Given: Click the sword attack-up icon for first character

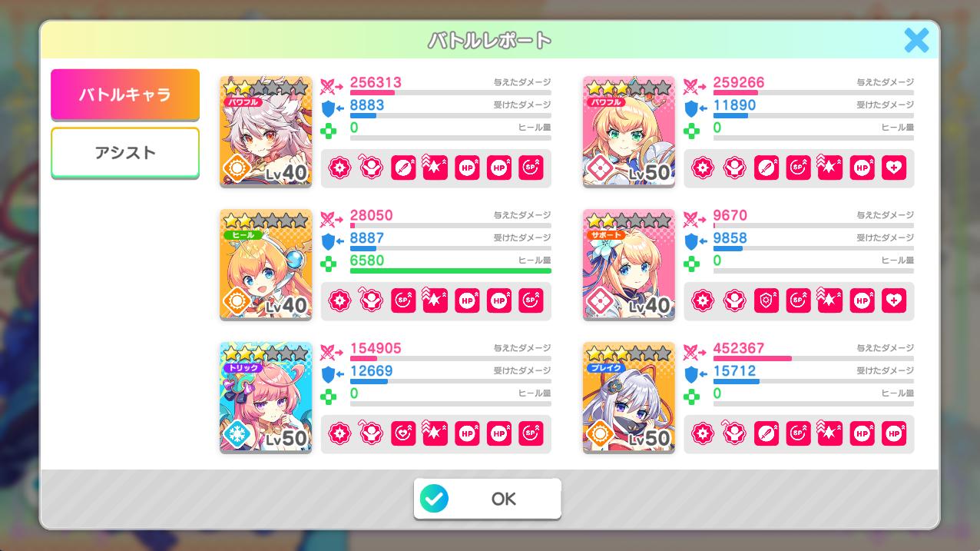Looking at the screenshot, I should (x=403, y=168).
